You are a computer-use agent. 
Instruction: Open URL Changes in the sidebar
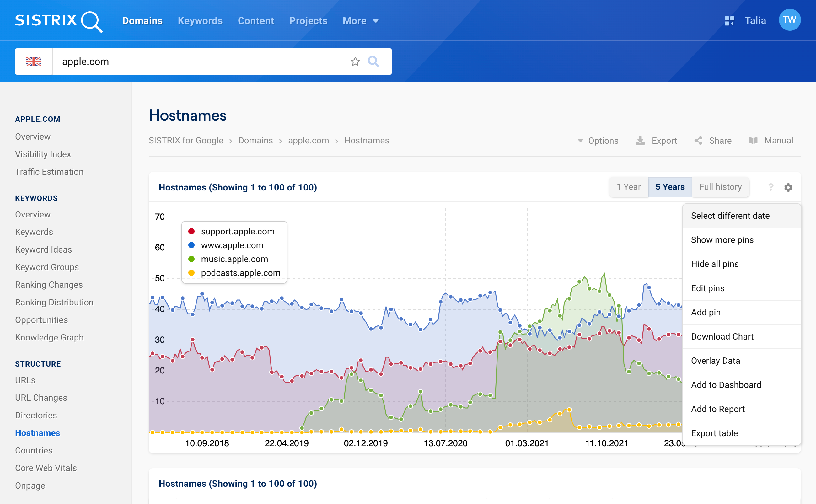tap(41, 398)
